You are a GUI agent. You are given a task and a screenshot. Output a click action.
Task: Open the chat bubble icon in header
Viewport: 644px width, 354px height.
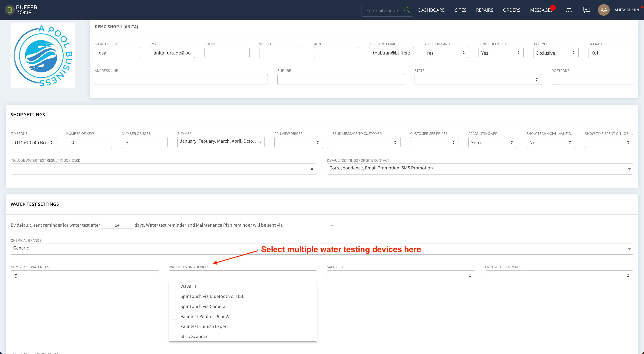click(586, 10)
